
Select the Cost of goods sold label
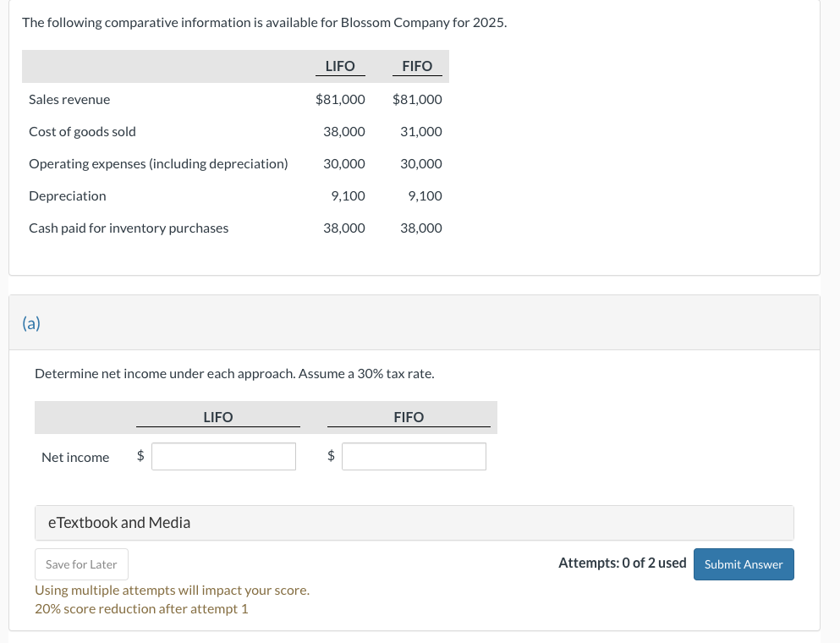point(82,132)
